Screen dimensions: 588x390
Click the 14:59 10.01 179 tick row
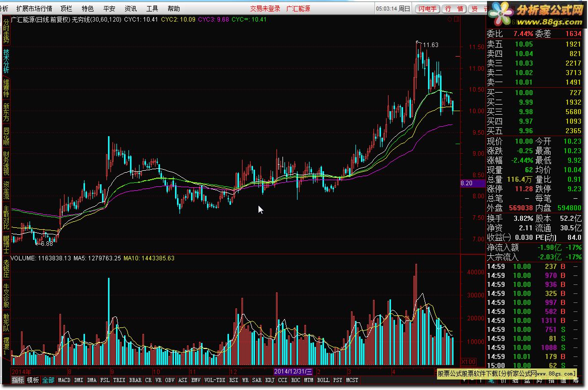coord(534,356)
